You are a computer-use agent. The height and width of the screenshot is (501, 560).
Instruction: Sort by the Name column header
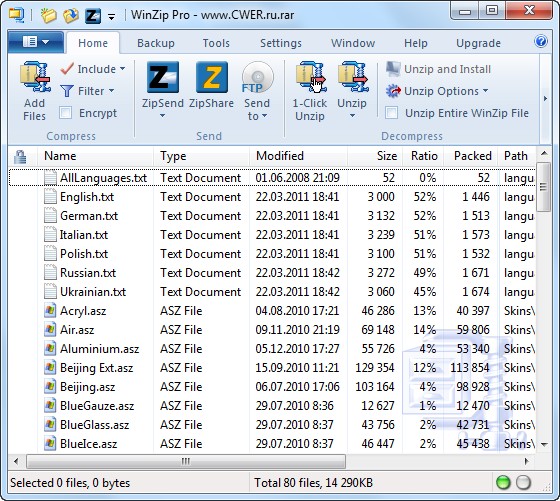pos(96,156)
